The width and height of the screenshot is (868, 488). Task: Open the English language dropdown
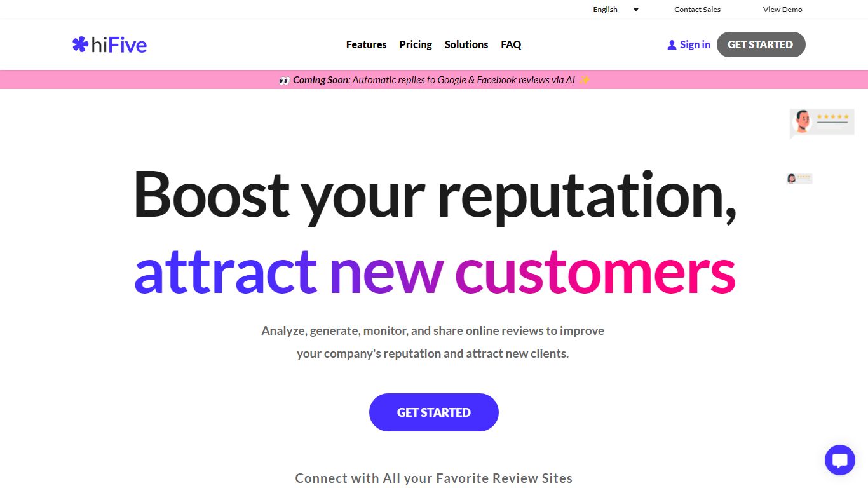click(605, 9)
